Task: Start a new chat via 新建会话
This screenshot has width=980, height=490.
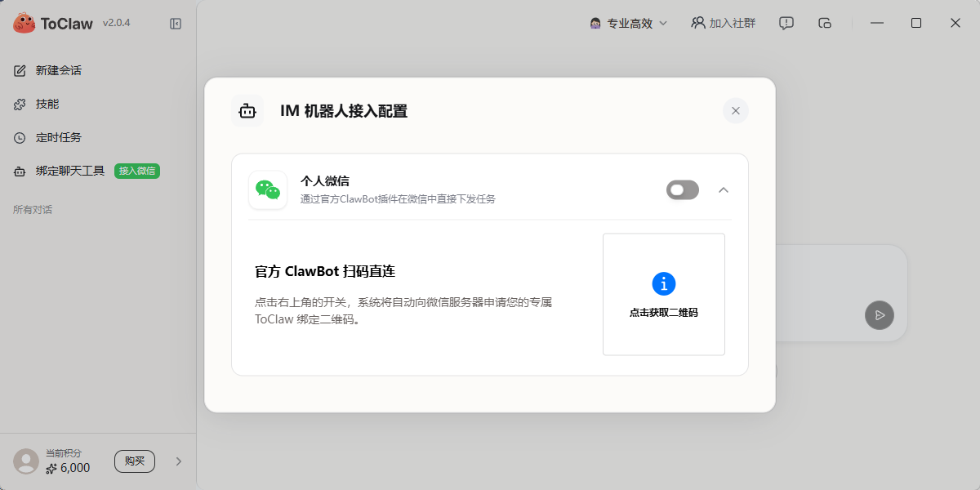Action: click(58, 70)
